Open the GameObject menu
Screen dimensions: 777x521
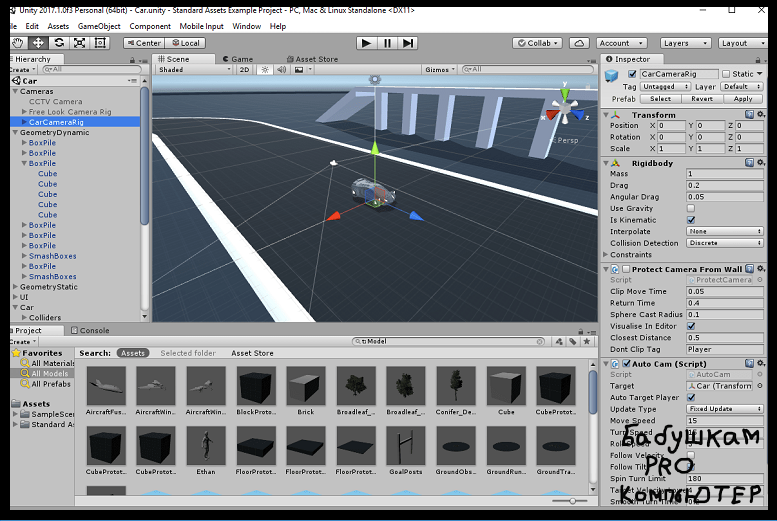point(99,26)
